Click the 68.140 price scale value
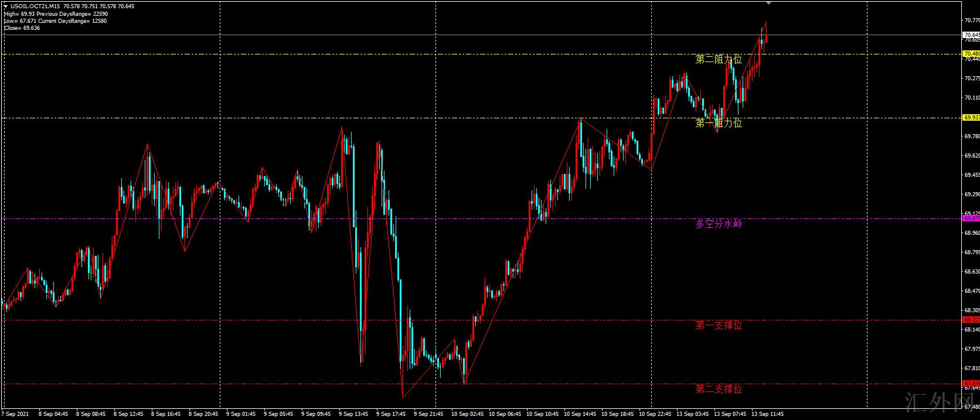The width and height of the screenshot is (980, 420). [971, 330]
